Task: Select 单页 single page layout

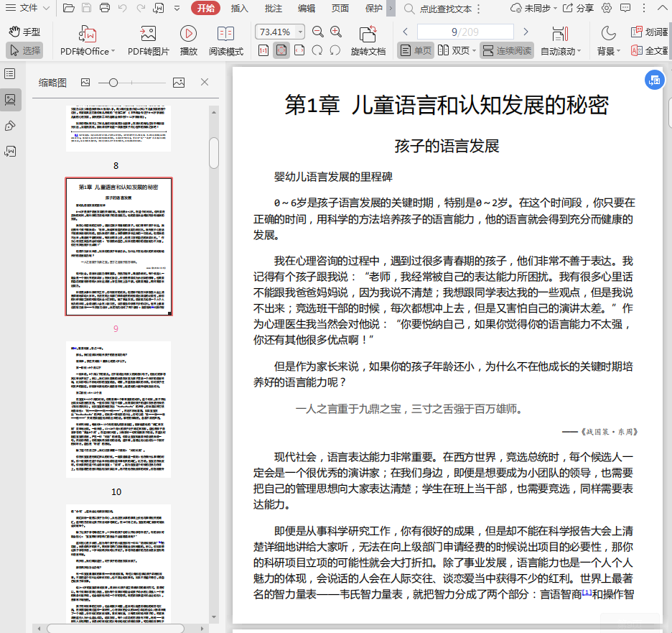Action: click(416, 50)
